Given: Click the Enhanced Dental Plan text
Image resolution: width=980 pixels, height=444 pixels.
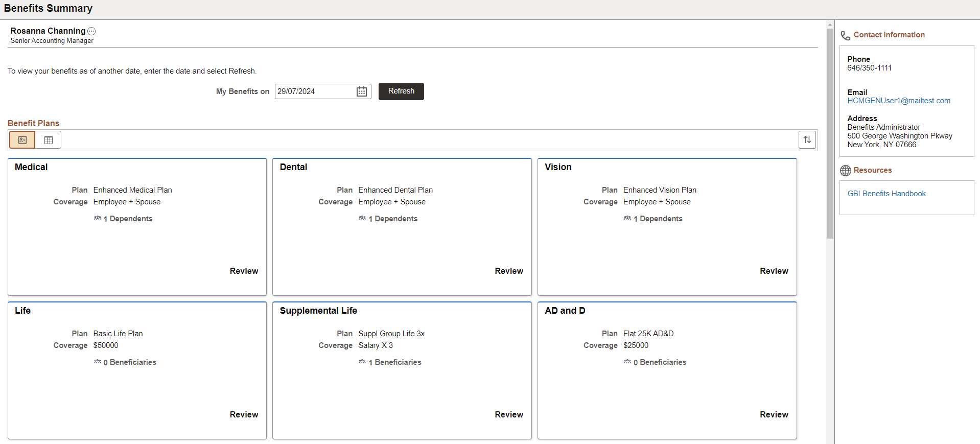Looking at the screenshot, I should coord(395,190).
